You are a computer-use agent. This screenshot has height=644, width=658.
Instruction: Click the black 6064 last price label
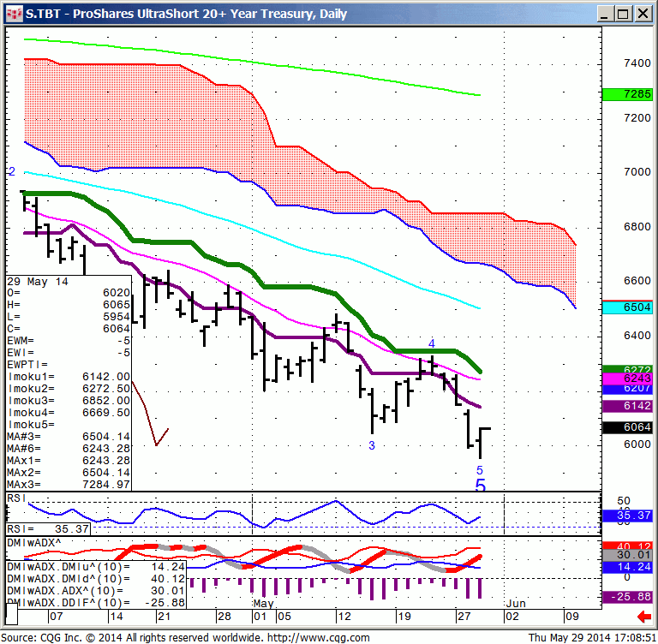(627, 427)
